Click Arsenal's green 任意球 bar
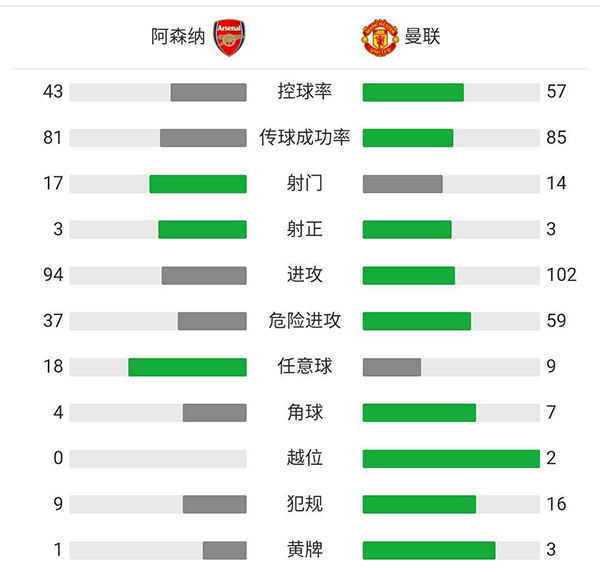Screen dimensions: 600x573 tap(187, 367)
